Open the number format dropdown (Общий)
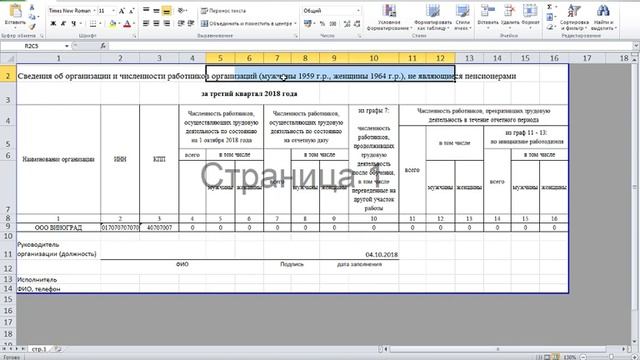The width and height of the screenshot is (640, 360). pyautogui.click(x=358, y=11)
